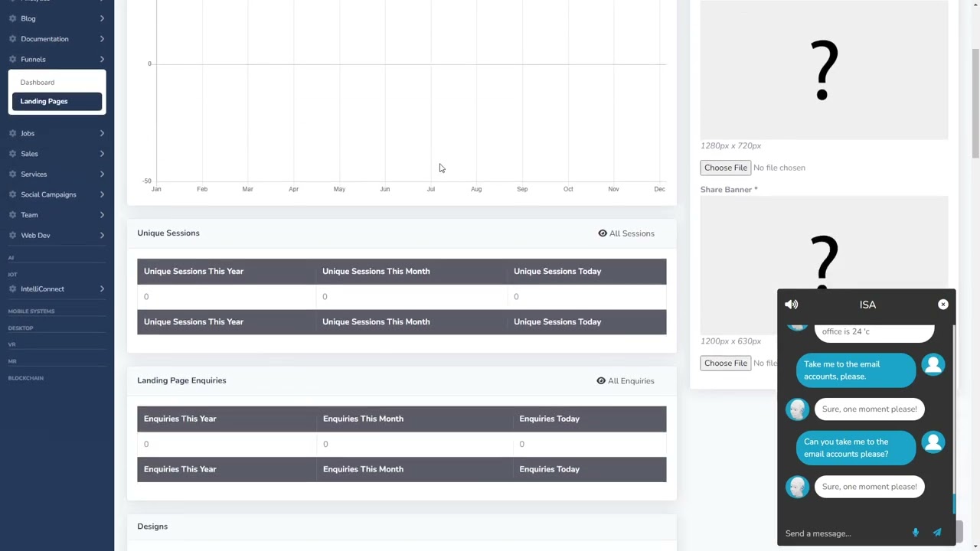This screenshot has height=551, width=980.
Task: Click the Jobs gear icon
Action: coord(12,133)
